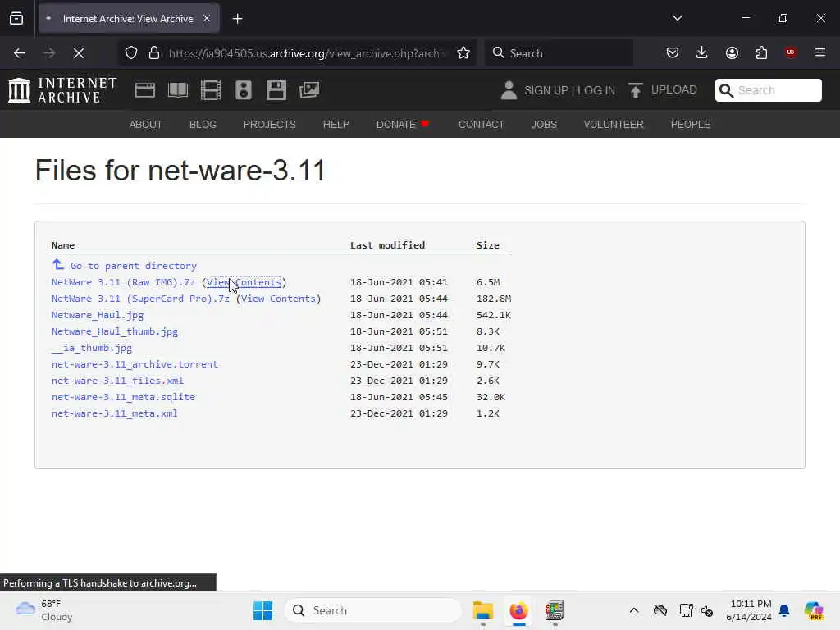Click the parent directory up-arrow icon

point(58,265)
